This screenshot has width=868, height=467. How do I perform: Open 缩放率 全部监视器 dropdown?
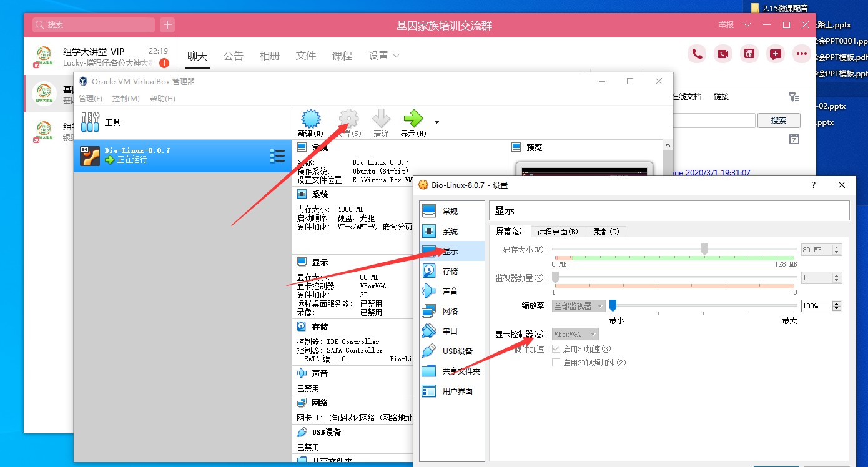tap(578, 306)
